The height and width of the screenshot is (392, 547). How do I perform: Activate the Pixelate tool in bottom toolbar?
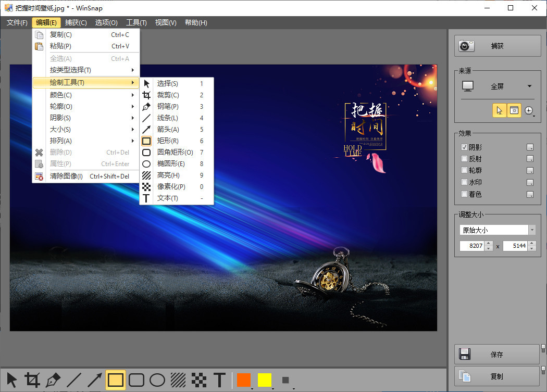(x=199, y=380)
